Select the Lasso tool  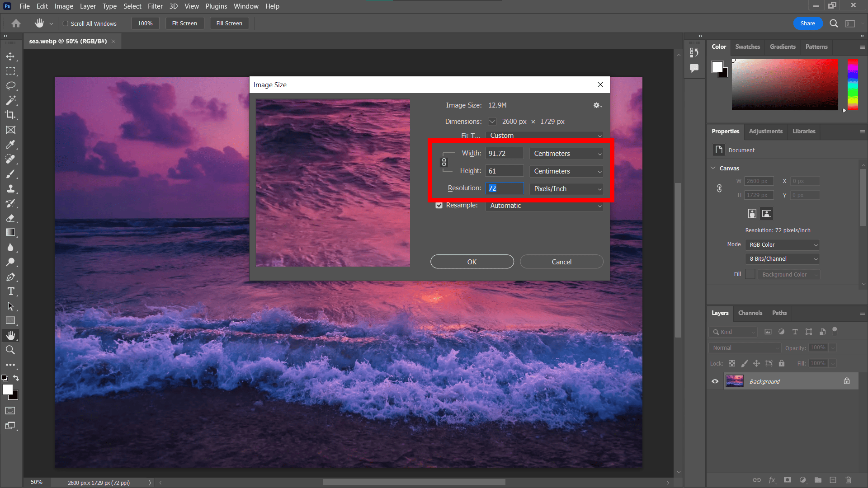[11, 86]
